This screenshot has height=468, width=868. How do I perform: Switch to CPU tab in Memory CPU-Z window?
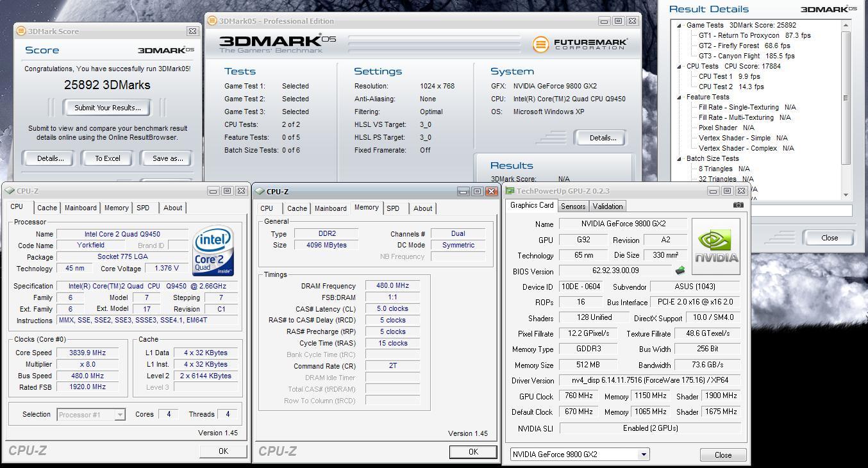[267, 208]
